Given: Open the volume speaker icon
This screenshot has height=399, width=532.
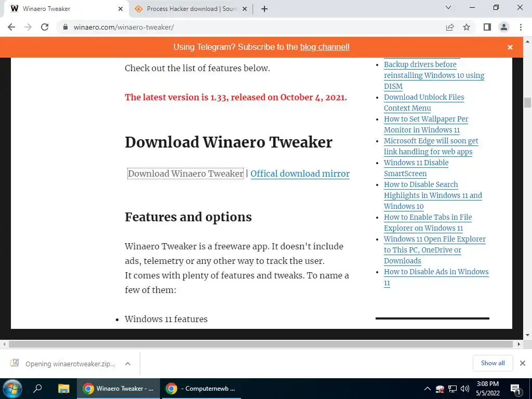Looking at the screenshot, I should pyautogui.click(x=465, y=389).
